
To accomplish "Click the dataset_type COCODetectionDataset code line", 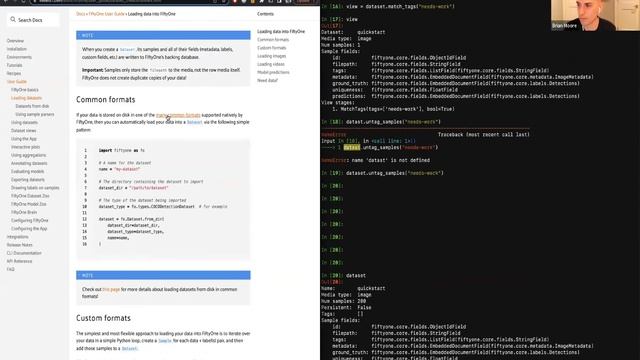I will click(x=163, y=207).
